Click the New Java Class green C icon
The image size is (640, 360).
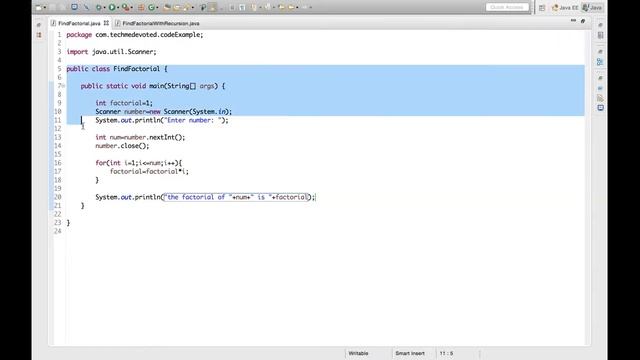(151, 7)
